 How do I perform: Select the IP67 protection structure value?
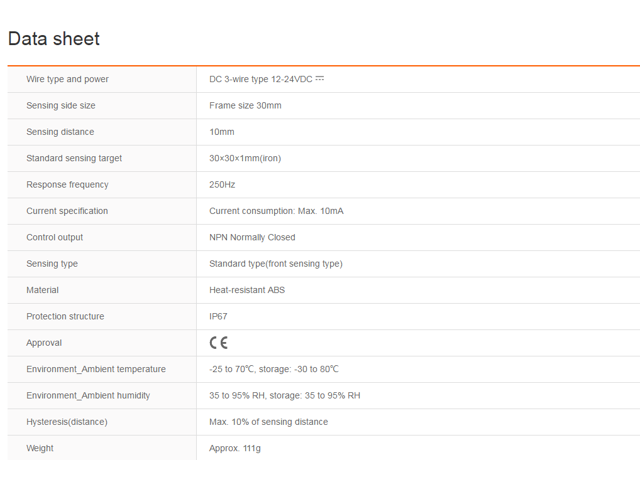219,317
